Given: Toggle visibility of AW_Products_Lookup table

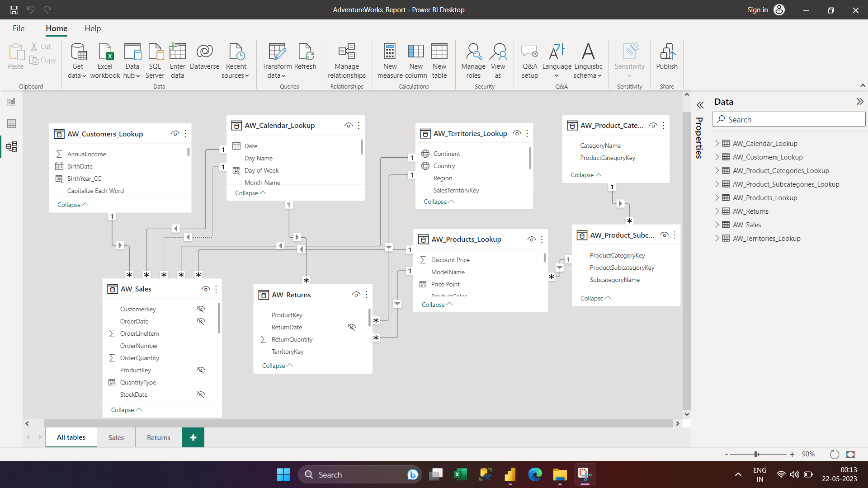Looking at the screenshot, I should click(x=532, y=239).
